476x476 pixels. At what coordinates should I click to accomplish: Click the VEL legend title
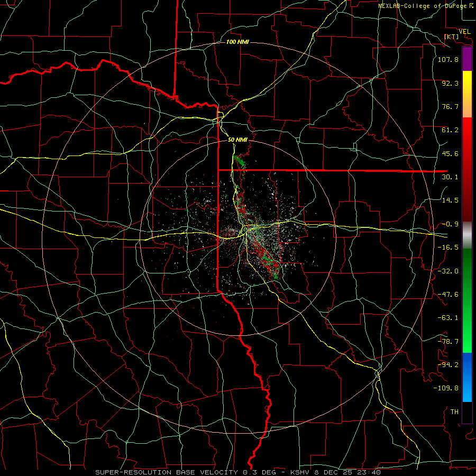click(x=464, y=31)
